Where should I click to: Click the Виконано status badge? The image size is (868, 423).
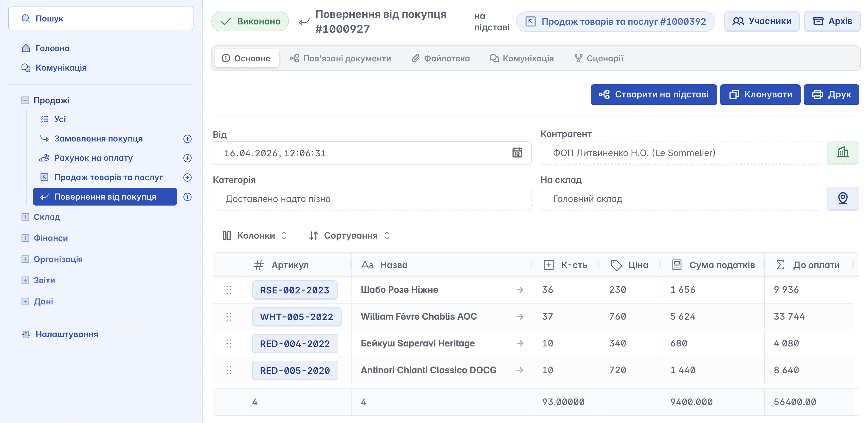coord(250,21)
